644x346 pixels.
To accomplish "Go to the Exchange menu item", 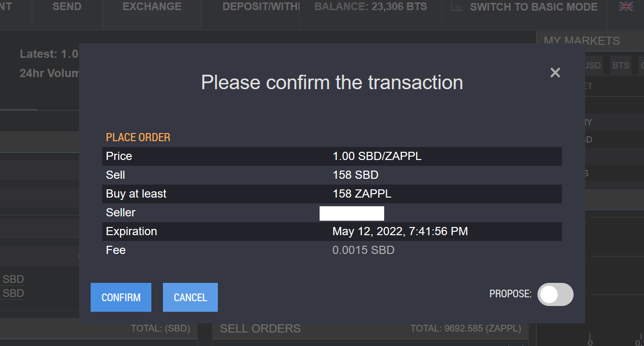I will 152,7.
